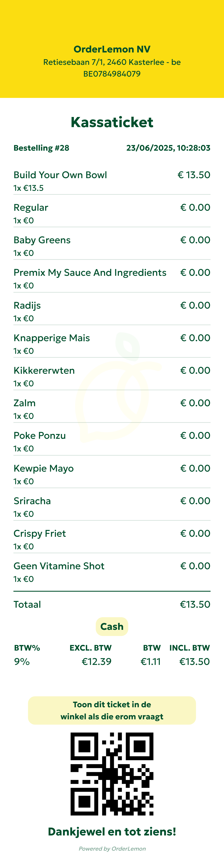Screen dimensions: 224x868
Task: Open the Powered by OrderLemon link
Action: coord(112,849)
